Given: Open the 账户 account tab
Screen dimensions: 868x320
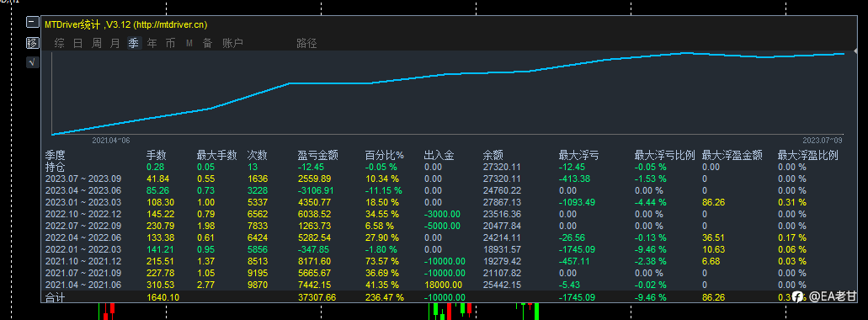Looking at the screenshot, I should coord(232,43).
